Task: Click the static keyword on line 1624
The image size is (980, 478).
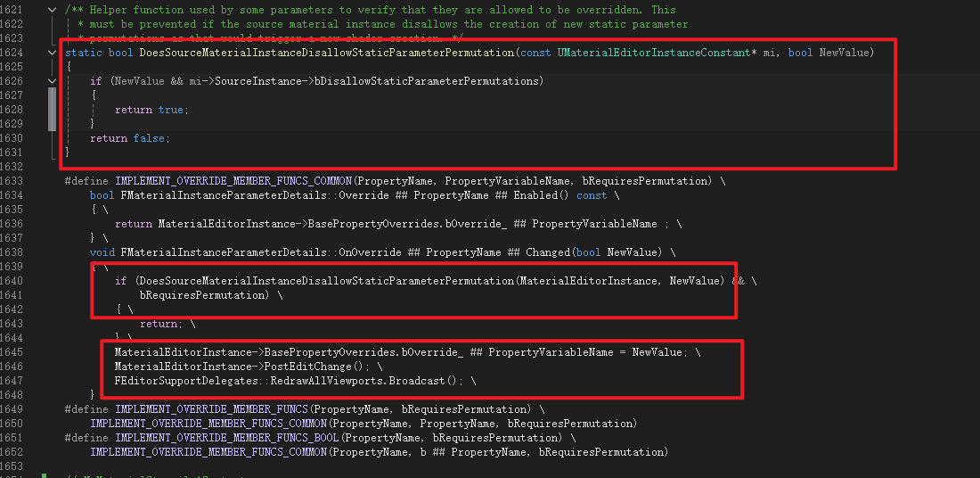Action: (83, 53)
